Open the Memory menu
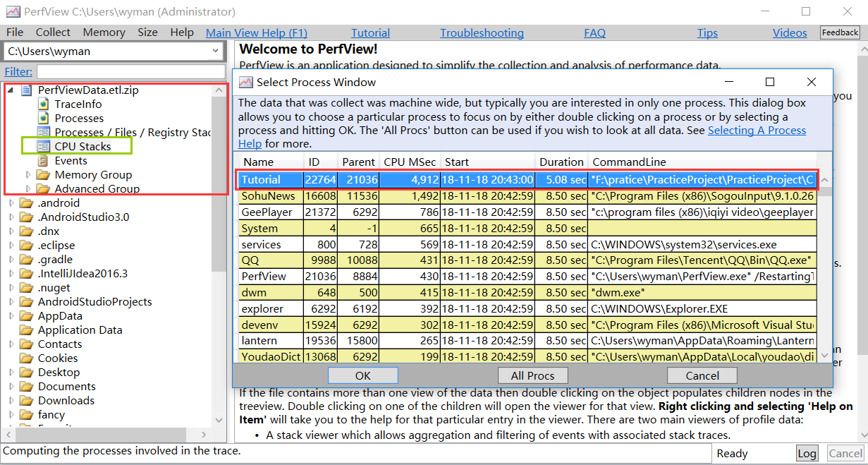This screenshot has height=465, width=868. (x=104, y=32)
